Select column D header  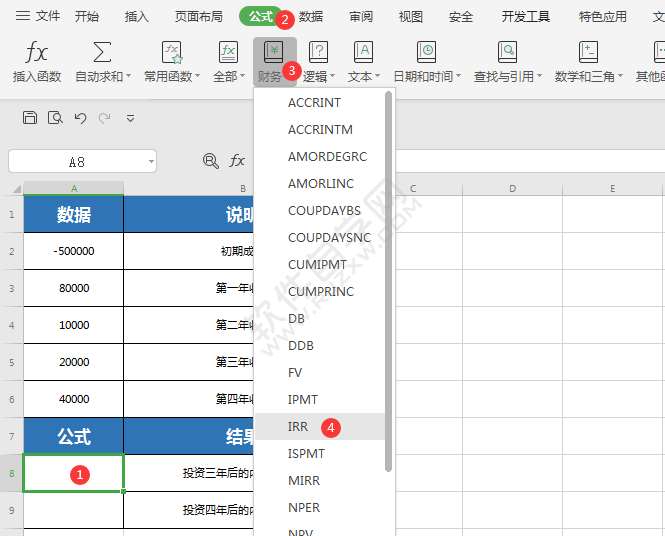click(x=512, y=189)
